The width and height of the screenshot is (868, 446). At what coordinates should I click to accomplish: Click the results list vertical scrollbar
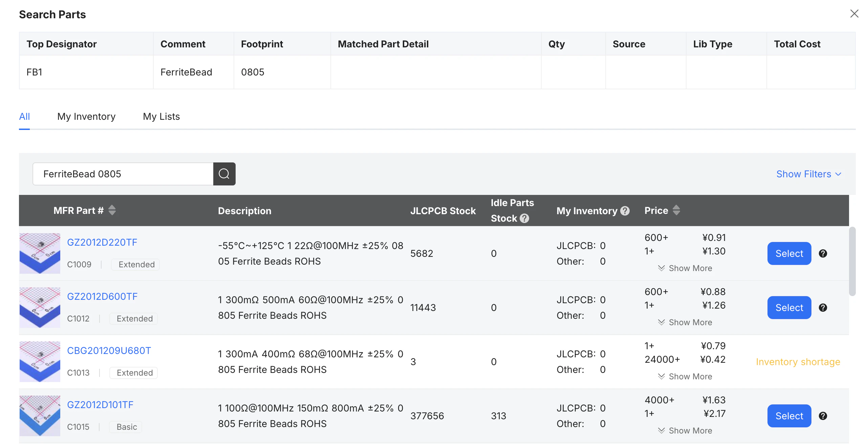click(852, 261)
